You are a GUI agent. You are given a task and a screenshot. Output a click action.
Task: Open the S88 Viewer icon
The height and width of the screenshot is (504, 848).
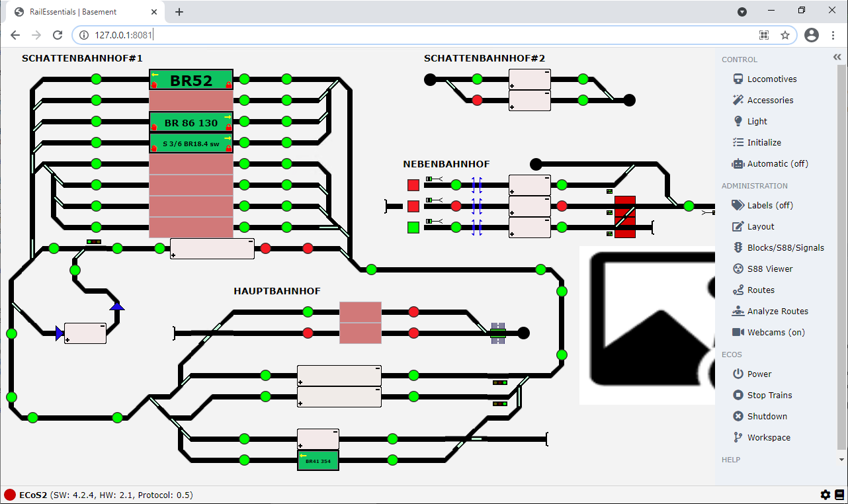coord(738,269)
